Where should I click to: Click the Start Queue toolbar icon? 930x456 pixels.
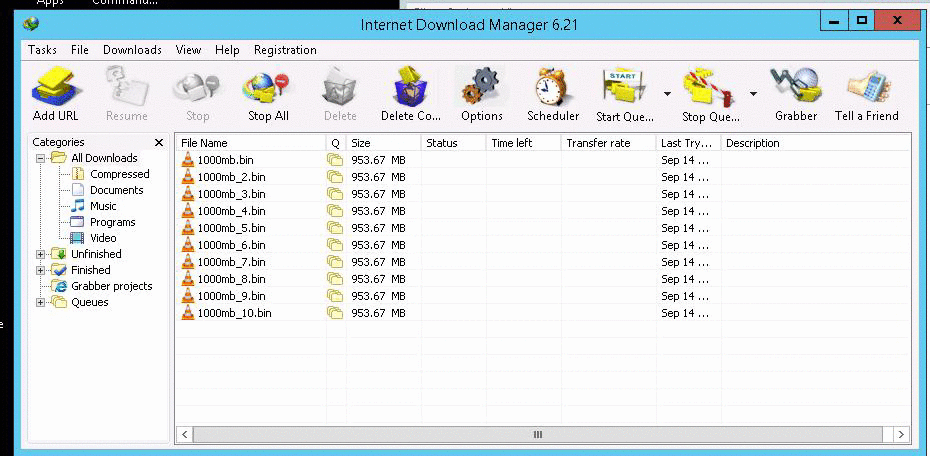click(624, 88)
